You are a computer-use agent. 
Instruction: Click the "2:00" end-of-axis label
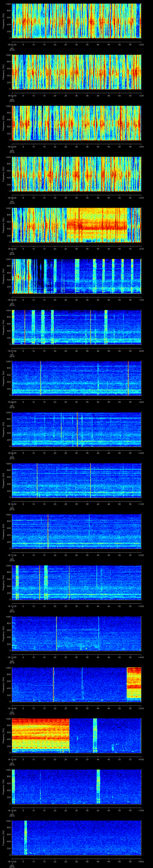[x=141, y=44]
